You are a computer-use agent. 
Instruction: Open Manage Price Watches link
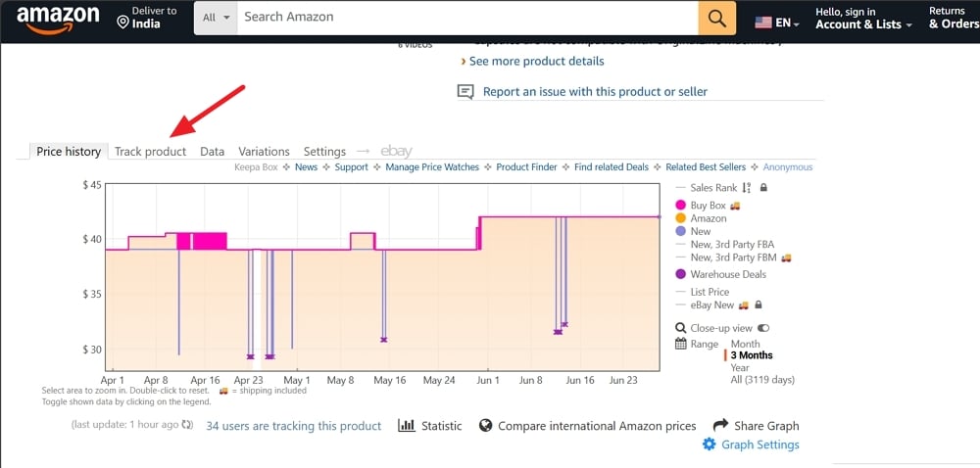(432, 167)
